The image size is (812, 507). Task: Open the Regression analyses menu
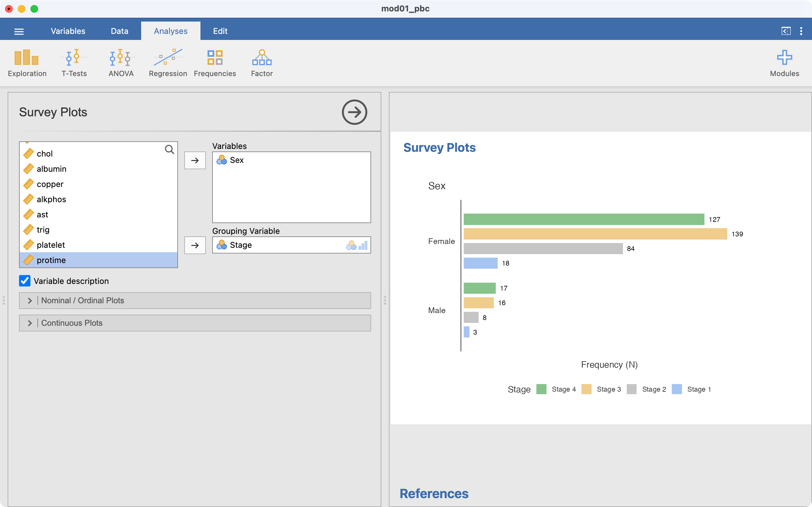tap(168, 63)
